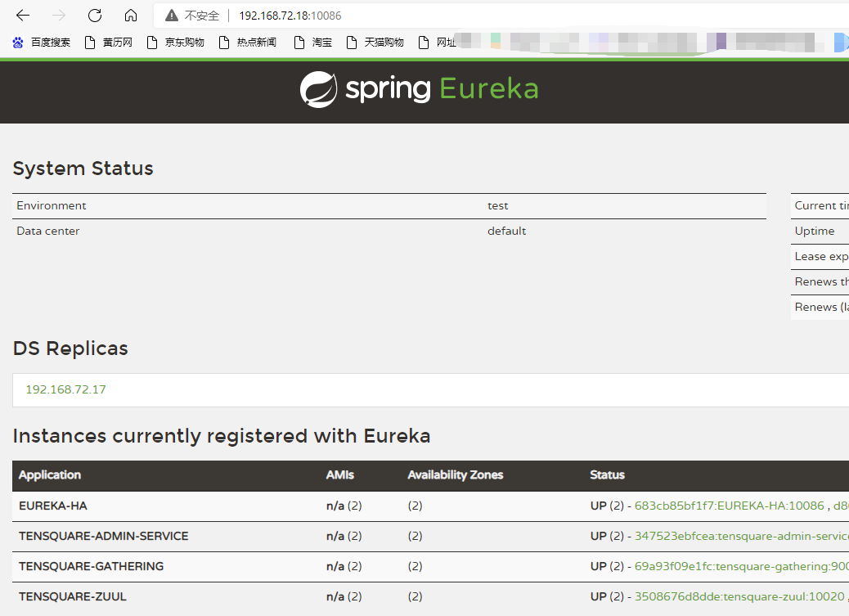Open the 天猫购物 bookmark

(375, 43)
